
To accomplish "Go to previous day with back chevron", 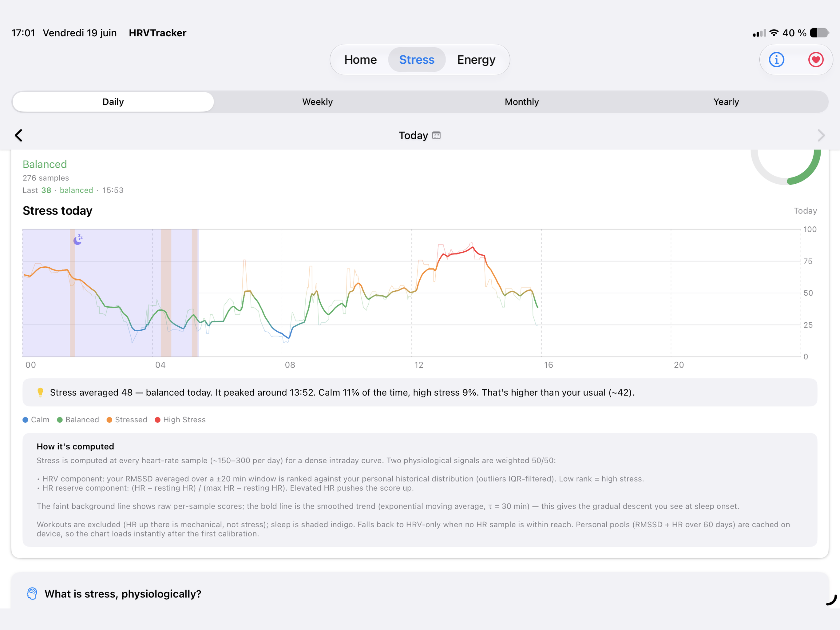I will [19, 135].
